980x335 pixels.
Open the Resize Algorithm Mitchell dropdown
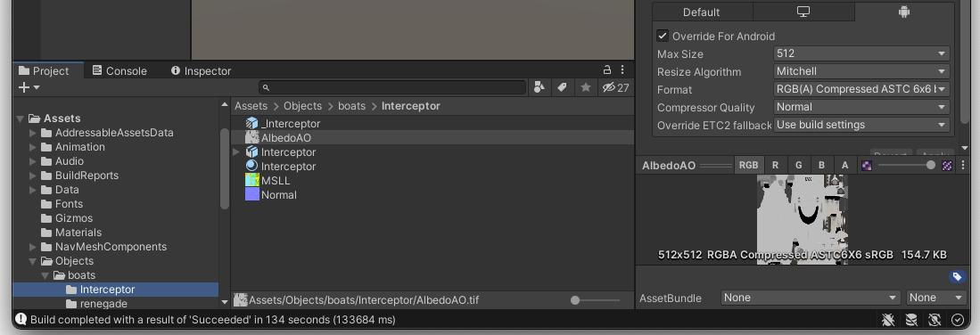(861, 71)
